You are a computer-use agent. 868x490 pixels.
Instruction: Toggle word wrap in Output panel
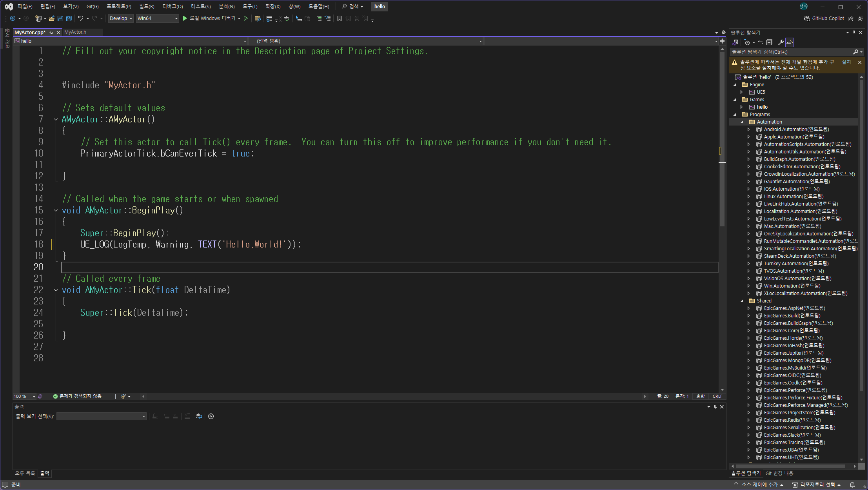click(x=199, y=416)
